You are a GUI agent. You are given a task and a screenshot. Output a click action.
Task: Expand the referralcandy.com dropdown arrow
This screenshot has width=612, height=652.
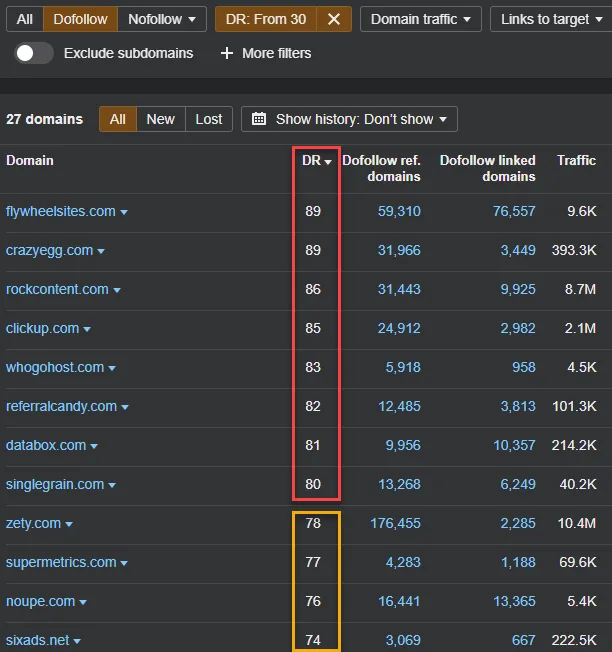point(125,407)
